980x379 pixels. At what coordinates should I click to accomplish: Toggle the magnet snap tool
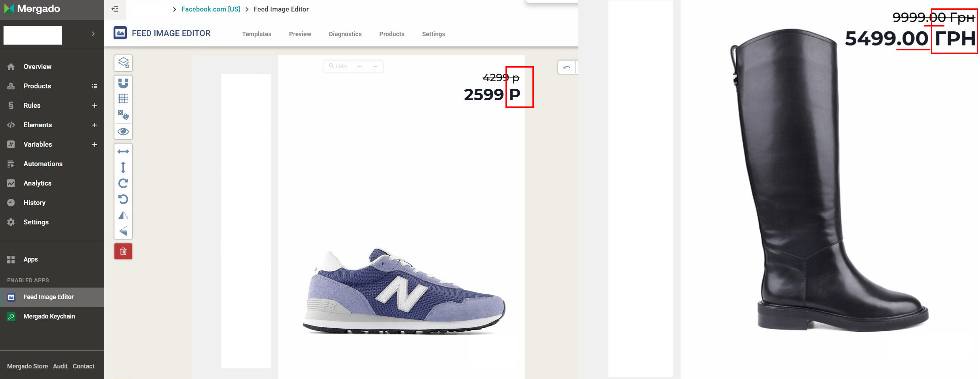pos(123,83)
